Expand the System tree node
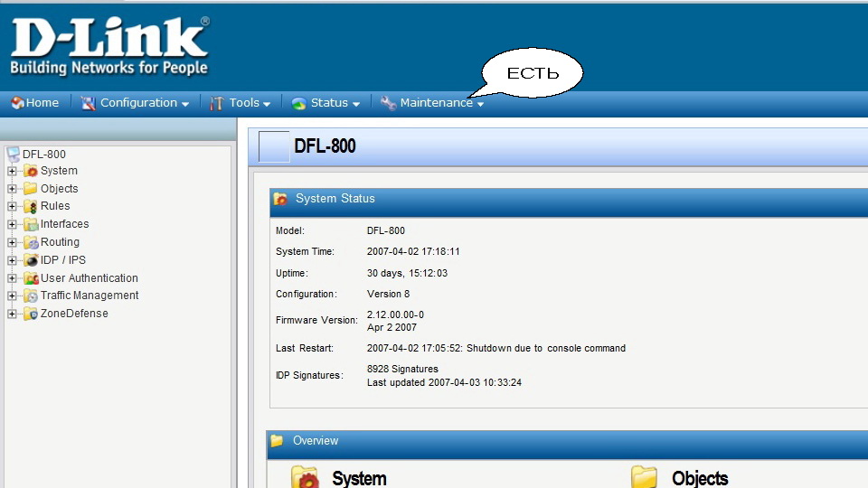868x488 pixels. tap(12, 171)
